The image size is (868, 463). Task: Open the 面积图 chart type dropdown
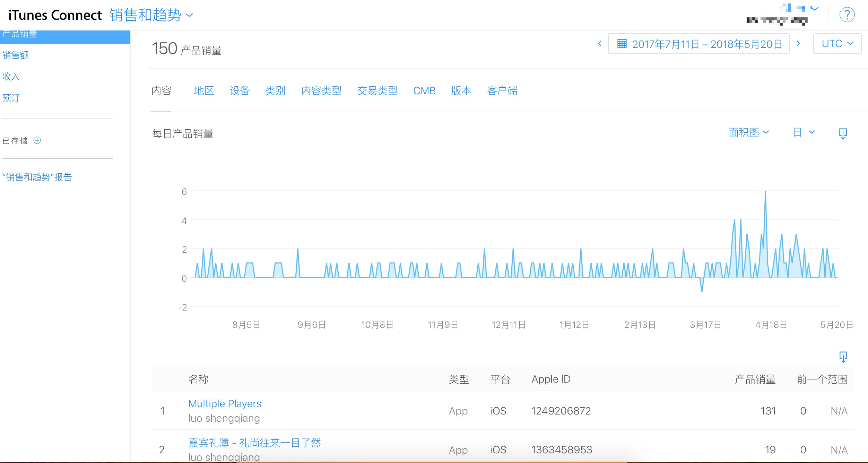click(749, 132)
